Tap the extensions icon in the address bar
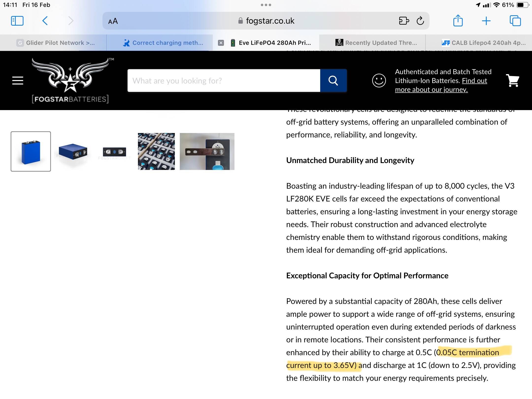This screenshot has width=532, height=399. pos(404,21)
